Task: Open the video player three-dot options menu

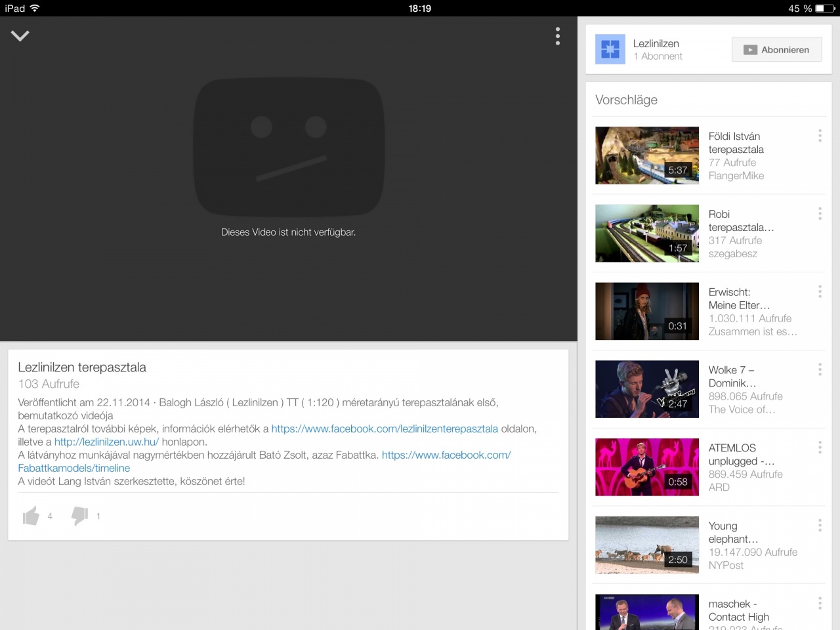Action: [557, 36]
